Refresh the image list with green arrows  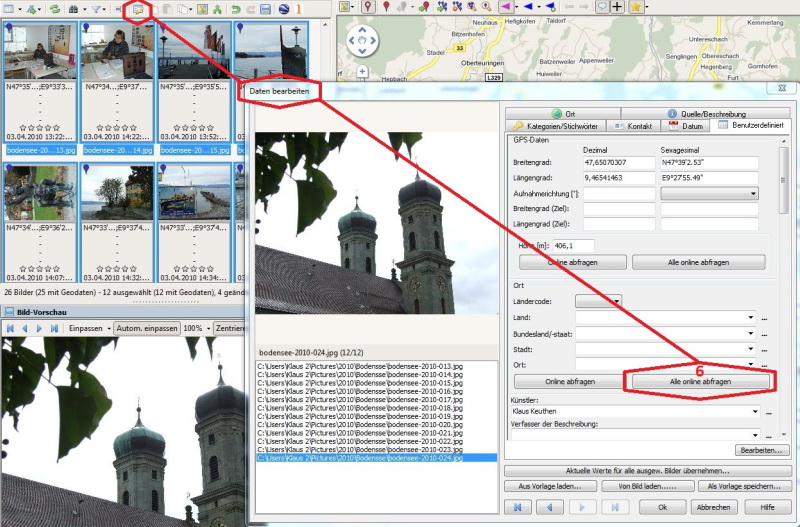coord(54,9)
